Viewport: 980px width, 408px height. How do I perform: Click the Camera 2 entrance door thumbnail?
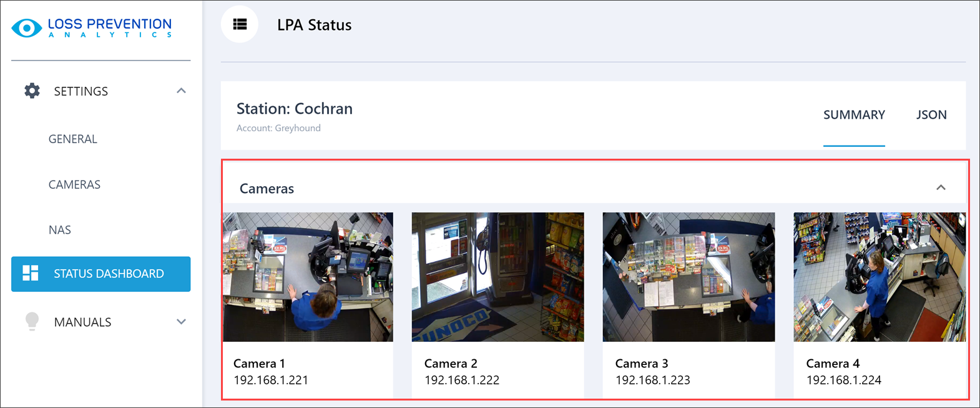pyautogui.click(x=497, y=277)
